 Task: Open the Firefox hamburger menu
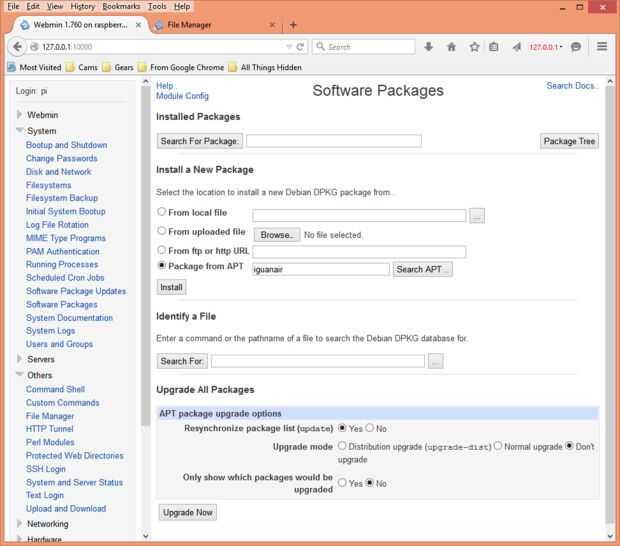click(x=602, y=46)
